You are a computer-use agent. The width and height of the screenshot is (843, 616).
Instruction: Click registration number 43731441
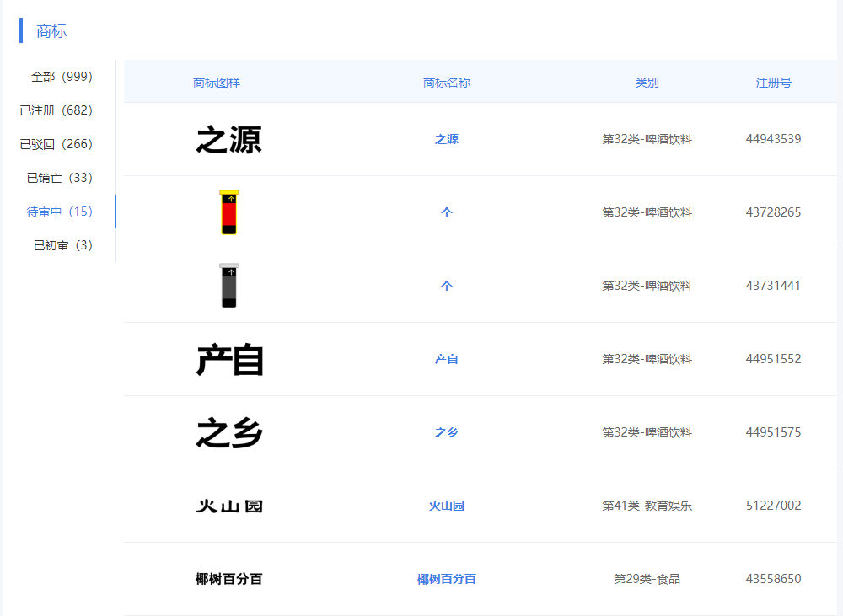point(773,286)
